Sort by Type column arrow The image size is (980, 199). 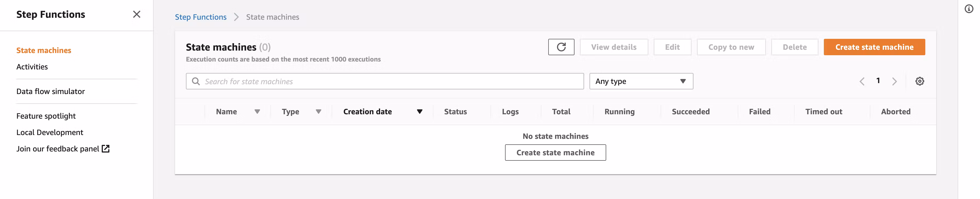[x=319, y=112]
